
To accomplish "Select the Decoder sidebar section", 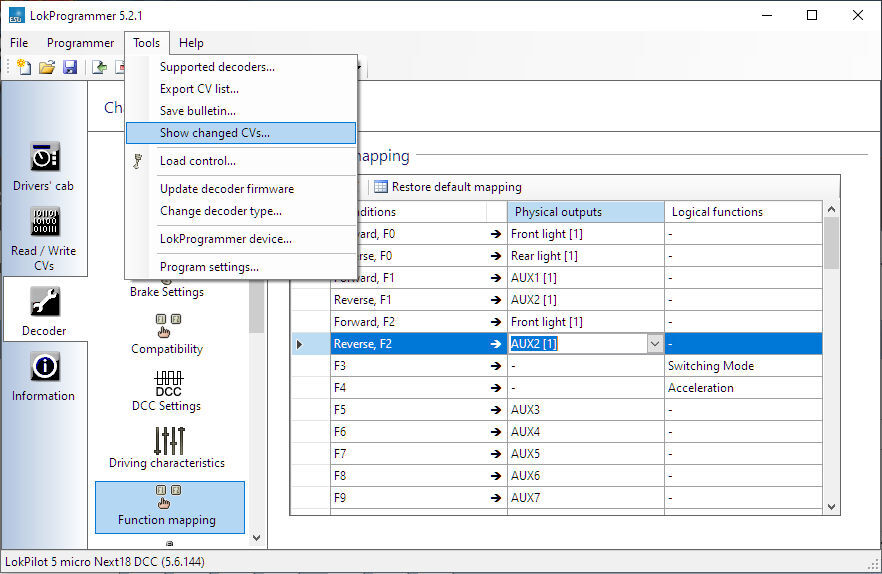I will (44, 310).
